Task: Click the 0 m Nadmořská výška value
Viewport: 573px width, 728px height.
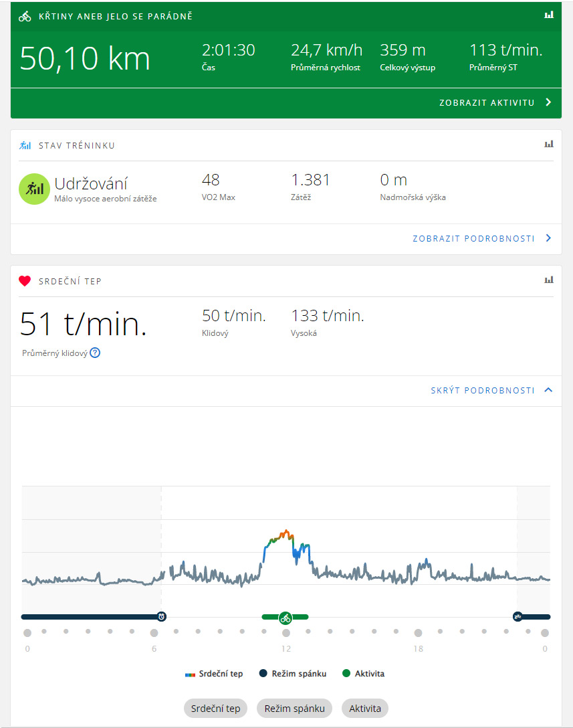Action: (x=393, y=180)
